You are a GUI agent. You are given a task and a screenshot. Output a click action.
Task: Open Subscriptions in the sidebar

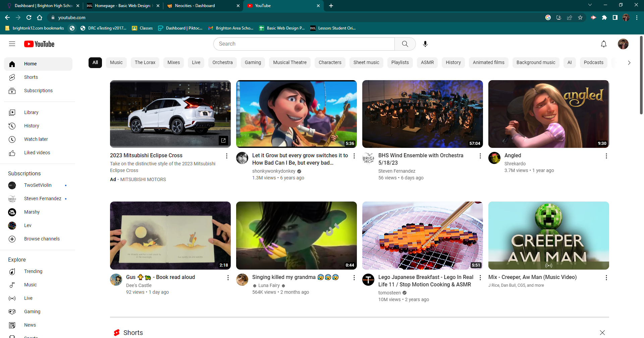point(38,91)
